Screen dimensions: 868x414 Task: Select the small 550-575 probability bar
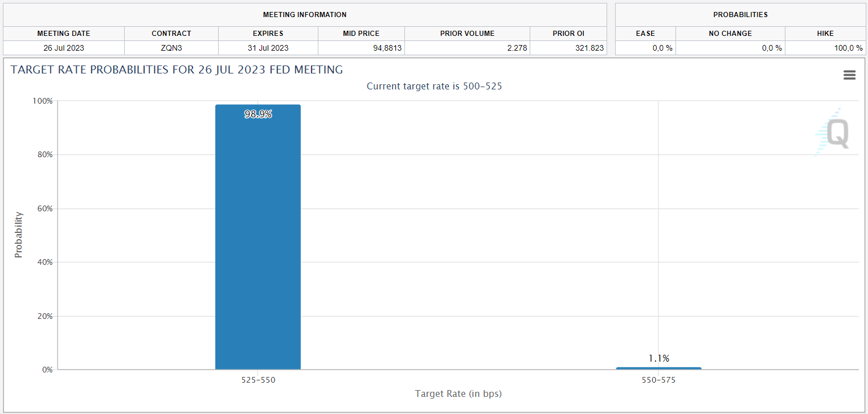point(658,368)
